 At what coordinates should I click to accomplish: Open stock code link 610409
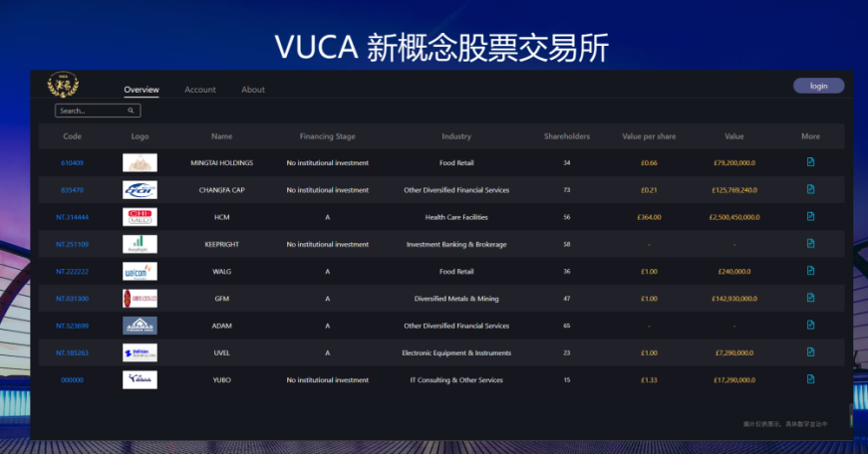point(72,162)
